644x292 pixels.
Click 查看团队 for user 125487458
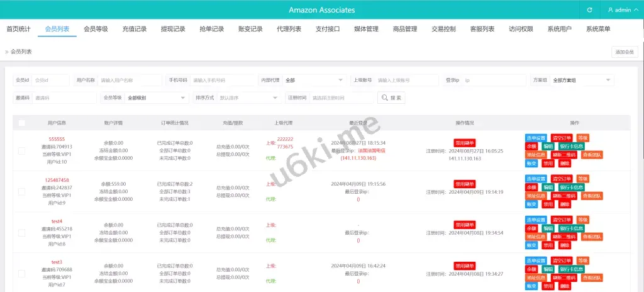(592, 195)
